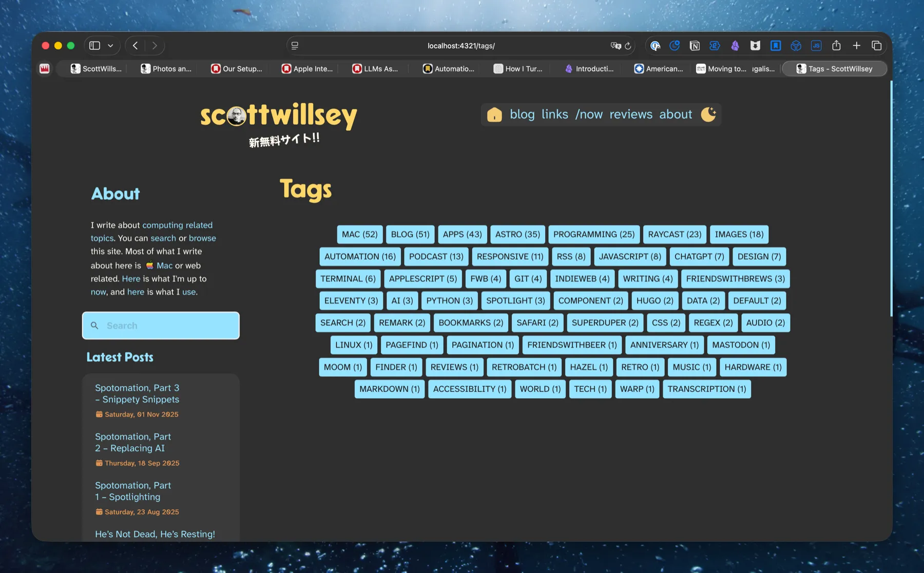
Task: Open the share menu in the toolbar
Action: tap(837, 46)
